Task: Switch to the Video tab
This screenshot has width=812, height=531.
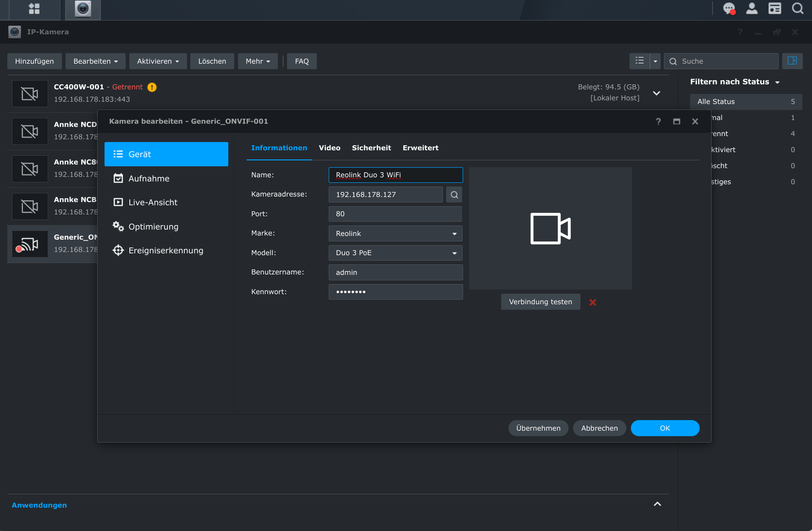Action: click(329, 148)
